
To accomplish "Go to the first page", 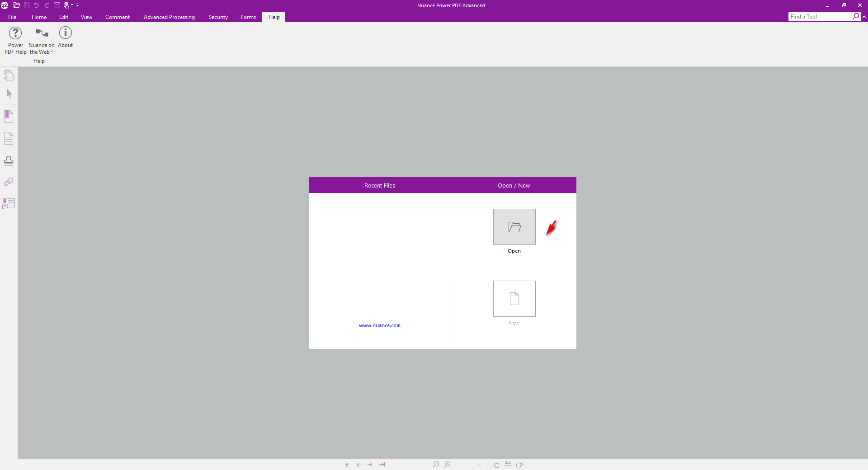I will point(347,465).
